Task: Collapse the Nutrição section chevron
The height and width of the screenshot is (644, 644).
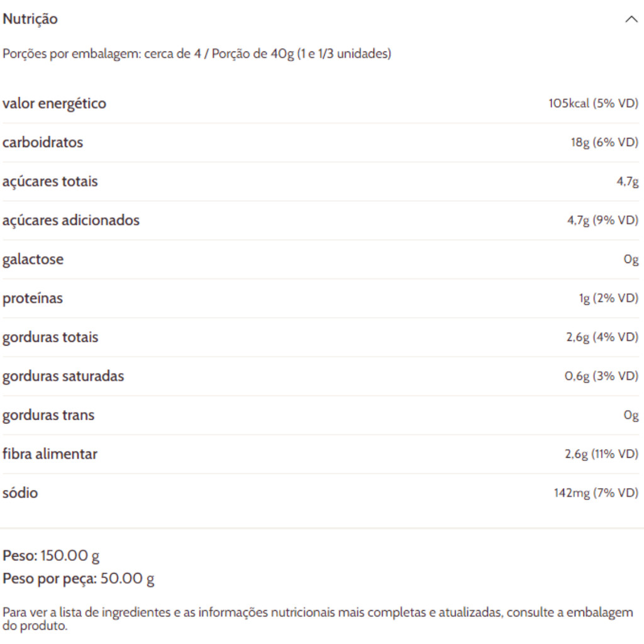Action: pyautogui.click(x=631, y=19)
